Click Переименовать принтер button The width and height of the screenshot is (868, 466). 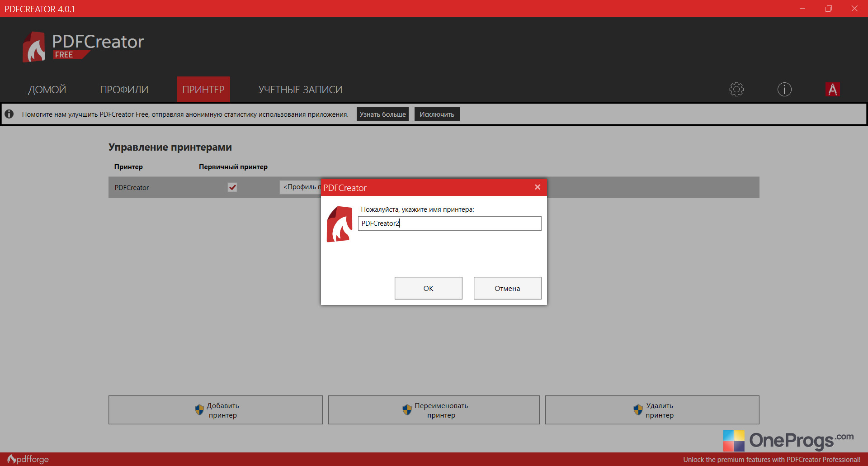tap(434, 410)
